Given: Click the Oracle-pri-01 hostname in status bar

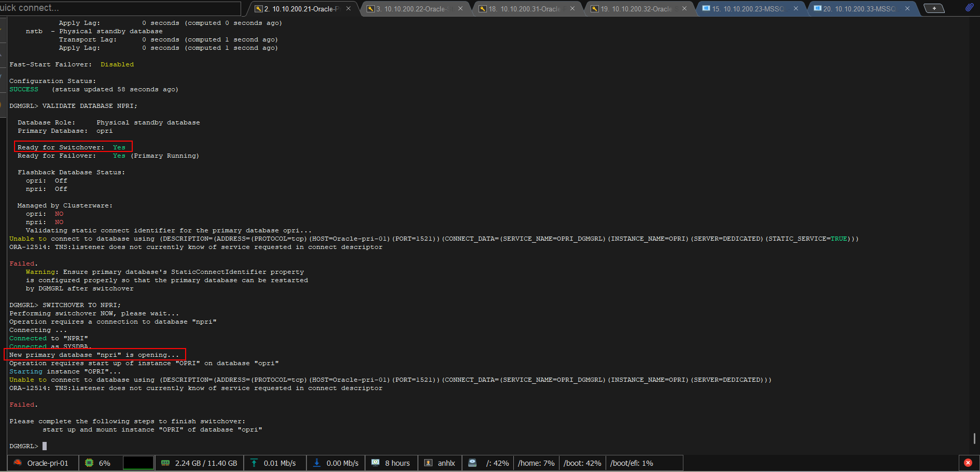Looking at the screenshot, I should 48,463.
